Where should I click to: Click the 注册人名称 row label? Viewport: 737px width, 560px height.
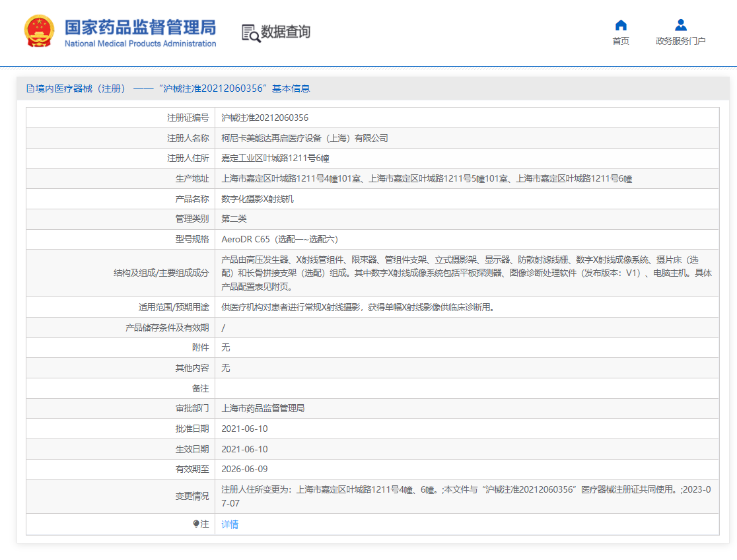tap(188, 138)
